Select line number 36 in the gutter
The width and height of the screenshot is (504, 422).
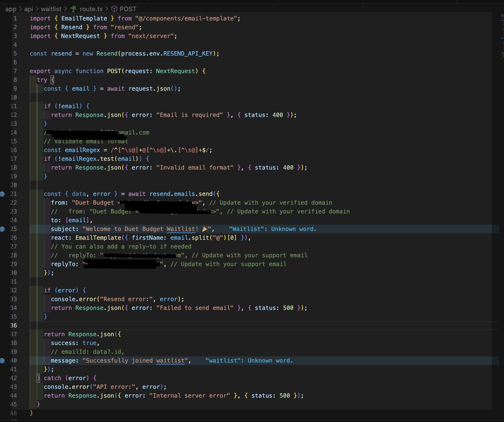point(13,326)
